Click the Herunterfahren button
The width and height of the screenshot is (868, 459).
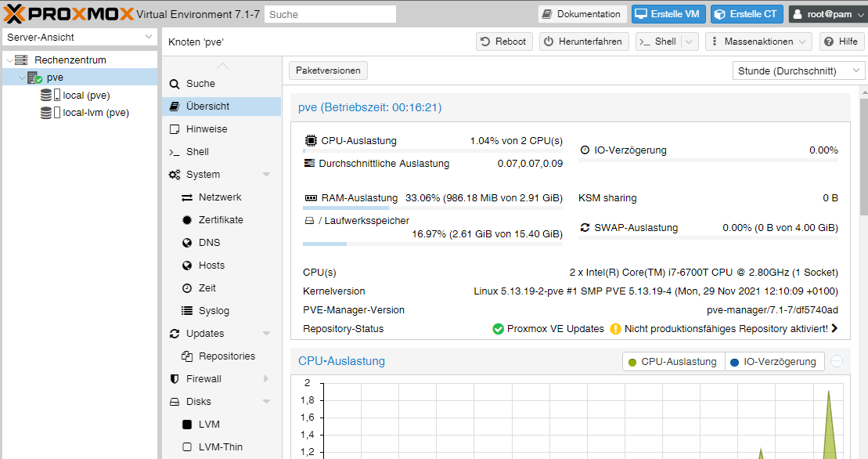pyautogui.click(x=583, y=42)
